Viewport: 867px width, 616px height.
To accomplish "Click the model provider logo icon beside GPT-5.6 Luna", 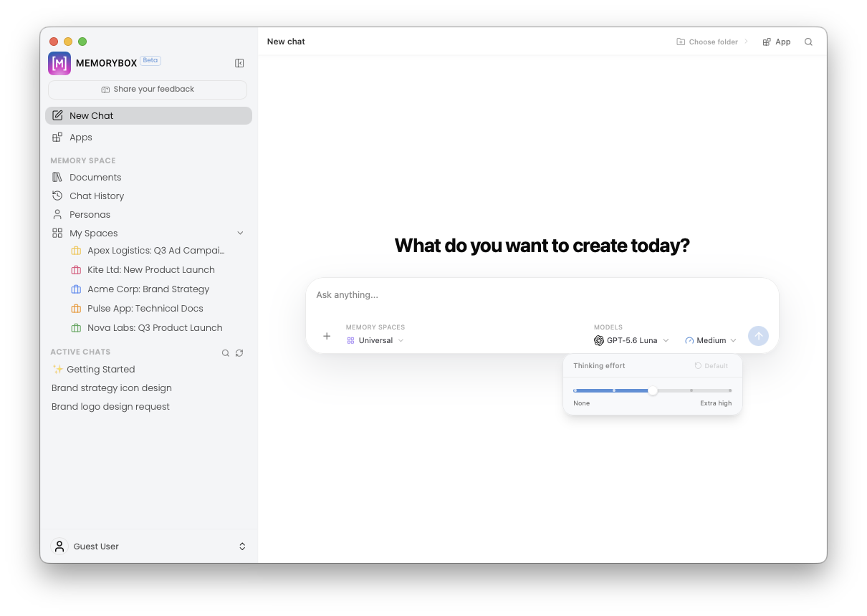I will [599, 340].
